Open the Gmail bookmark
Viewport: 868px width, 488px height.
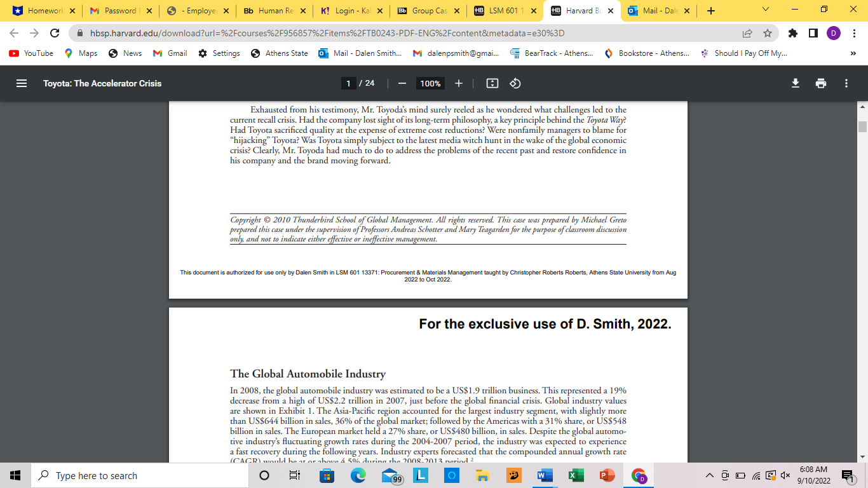click(170, 53)
